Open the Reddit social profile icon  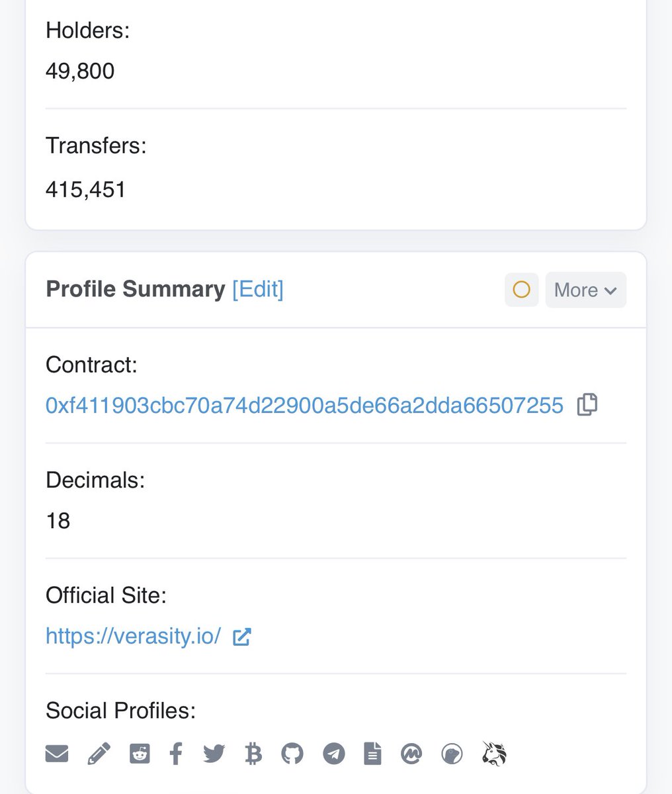point(140,754)
